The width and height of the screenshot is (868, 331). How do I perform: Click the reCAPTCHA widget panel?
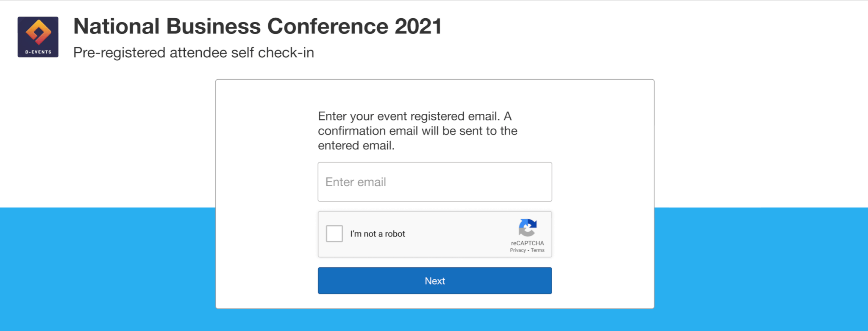[x=434, y=234]
